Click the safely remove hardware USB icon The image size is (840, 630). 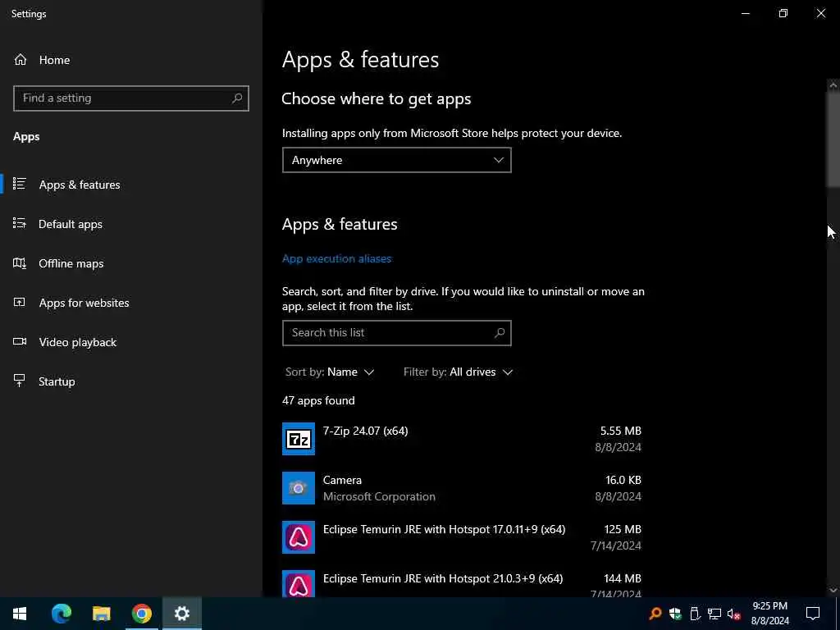[695, 614]
